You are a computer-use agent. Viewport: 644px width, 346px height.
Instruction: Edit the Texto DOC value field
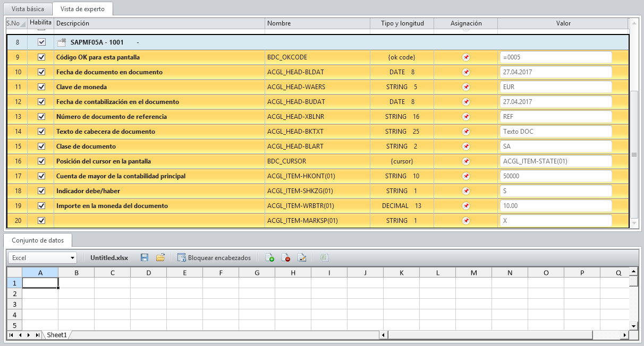pyautogui.click(x=556, y=131)
